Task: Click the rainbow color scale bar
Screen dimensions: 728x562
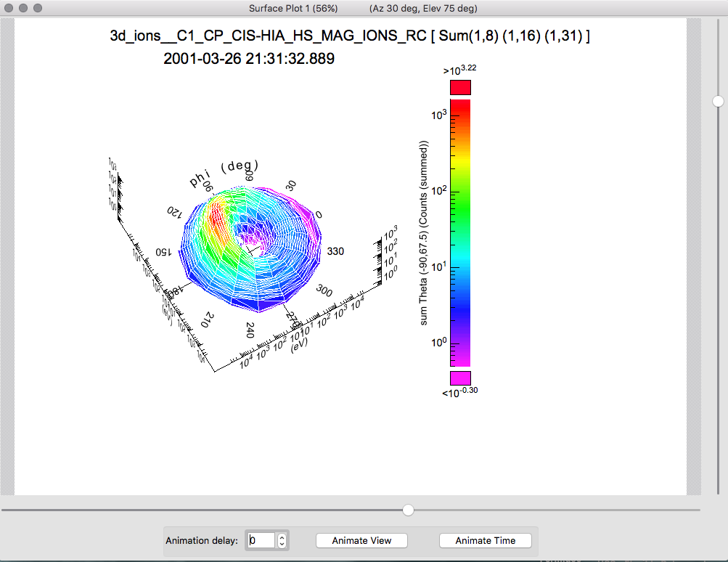Action: [460, 232]
